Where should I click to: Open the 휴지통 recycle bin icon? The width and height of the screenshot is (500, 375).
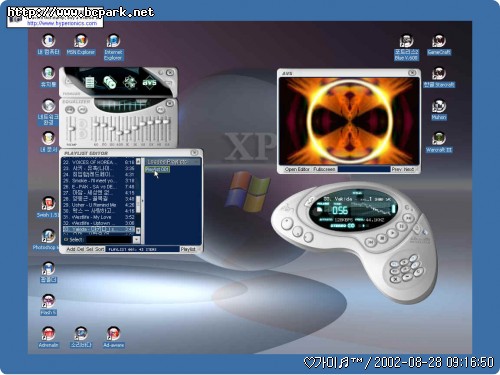48,77
